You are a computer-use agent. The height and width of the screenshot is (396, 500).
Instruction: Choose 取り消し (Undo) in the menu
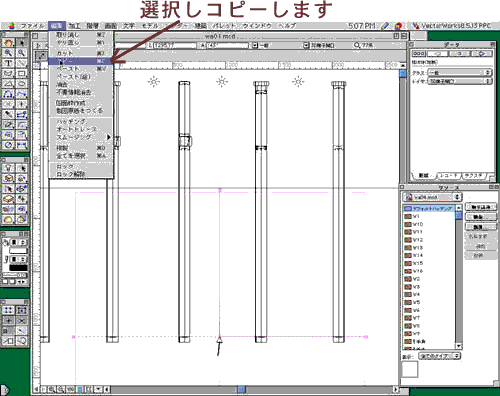click(x=81, y=35)
